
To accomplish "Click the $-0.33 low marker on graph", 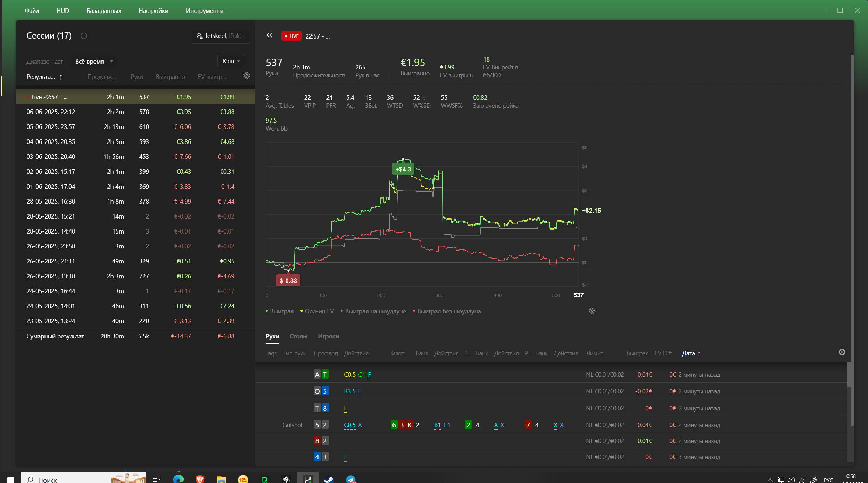I will pyautogui.click(x=288, y=280).
